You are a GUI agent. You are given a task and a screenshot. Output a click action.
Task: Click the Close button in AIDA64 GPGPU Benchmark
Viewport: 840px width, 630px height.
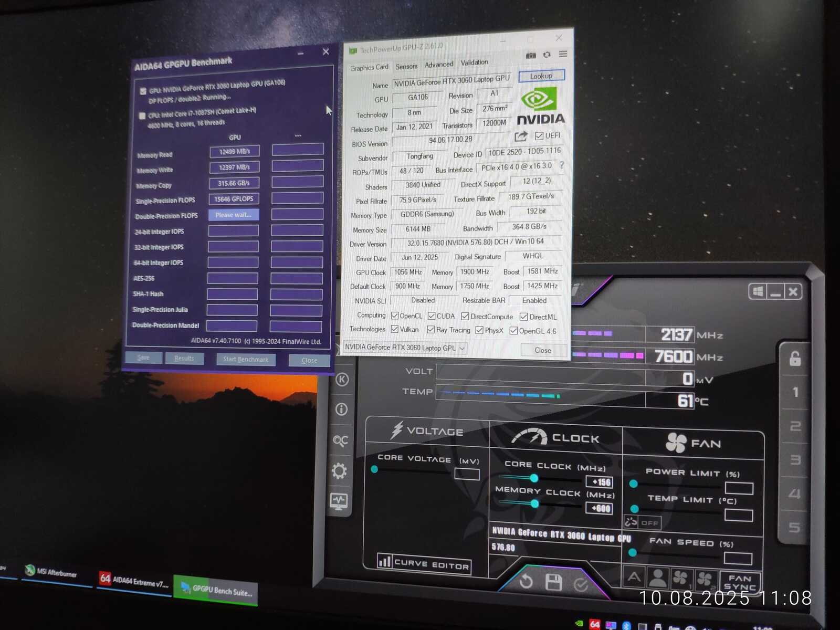309,360
